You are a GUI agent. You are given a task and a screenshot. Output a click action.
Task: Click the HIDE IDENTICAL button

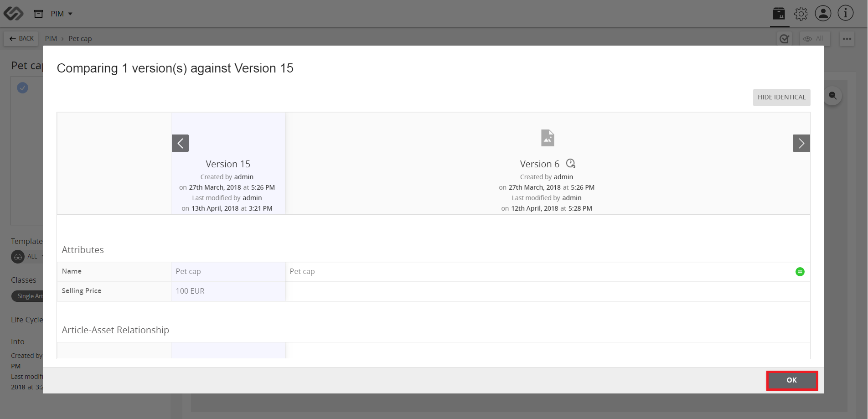781,97
